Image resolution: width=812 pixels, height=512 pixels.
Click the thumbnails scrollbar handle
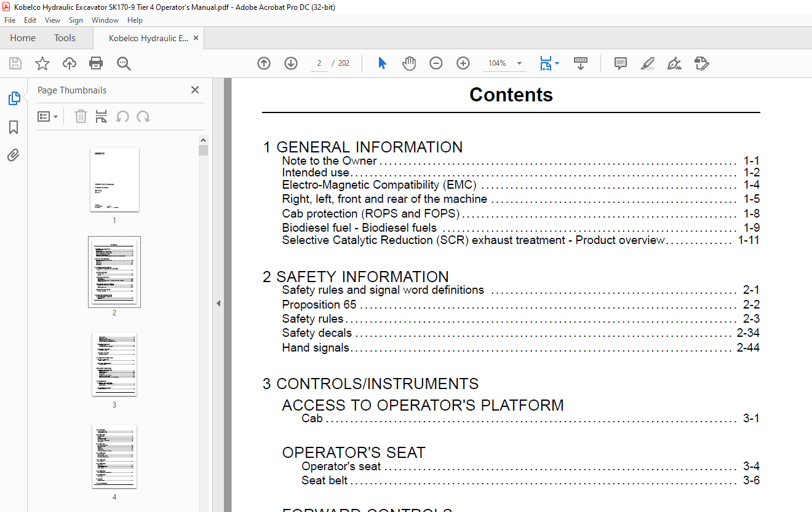point(204,150)
